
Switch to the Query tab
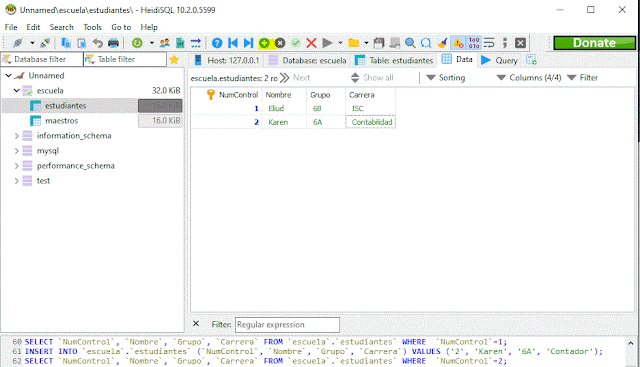pyautogui.click(x=500, y=60)
